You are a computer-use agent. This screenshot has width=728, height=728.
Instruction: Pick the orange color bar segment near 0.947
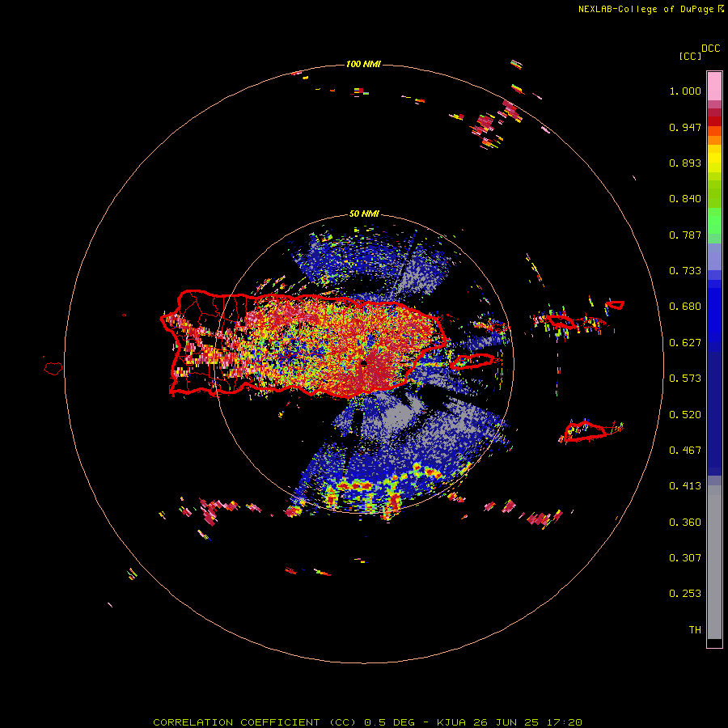pos(714,131)
